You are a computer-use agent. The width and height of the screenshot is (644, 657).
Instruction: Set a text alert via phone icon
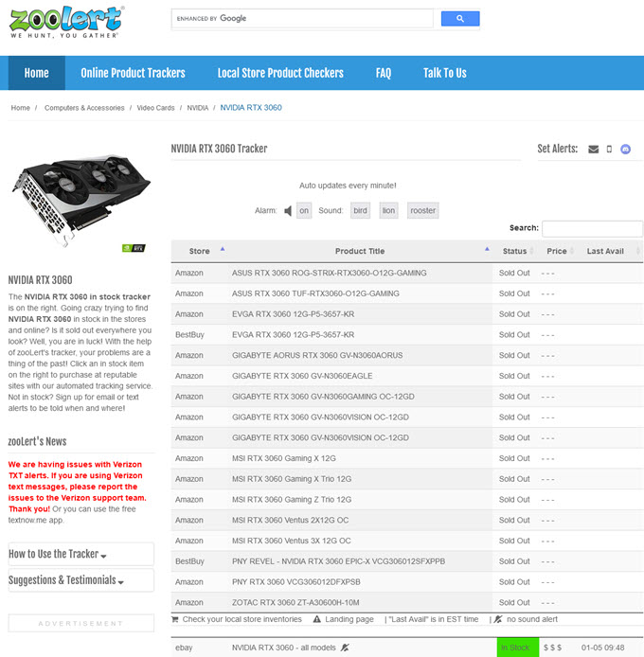point(609,150)
